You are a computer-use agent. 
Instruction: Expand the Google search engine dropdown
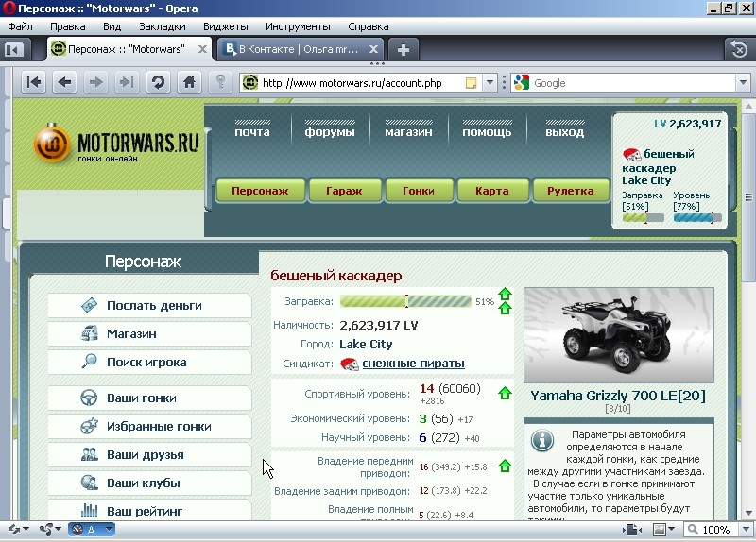(x=743, y=83)
